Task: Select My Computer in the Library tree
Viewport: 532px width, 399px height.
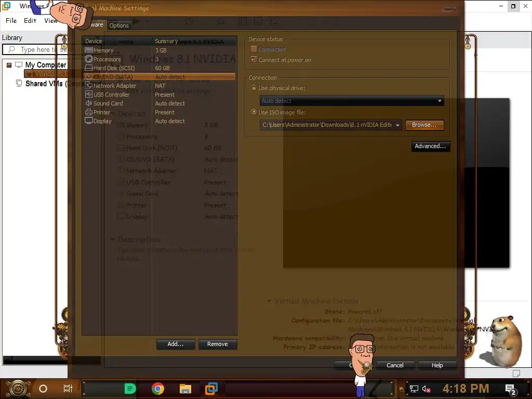Action: point(46,65)
